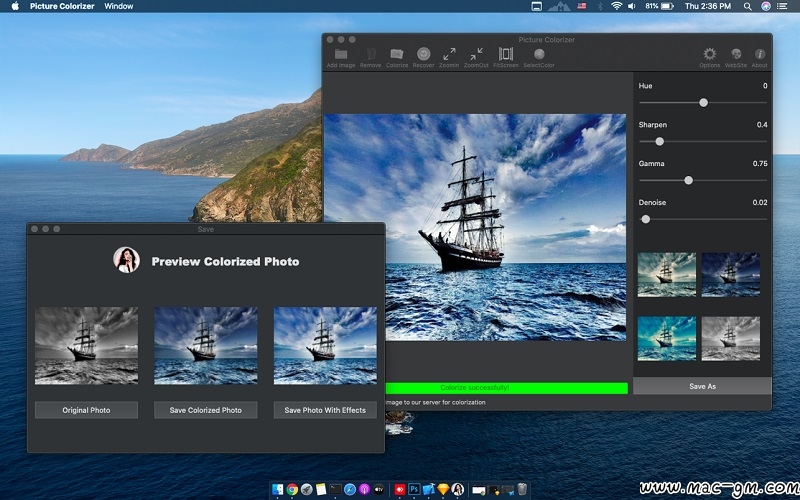Open Xcode hammer icon in dock
This screenshot has width=800, height=500.
click(x=429, y=489)
